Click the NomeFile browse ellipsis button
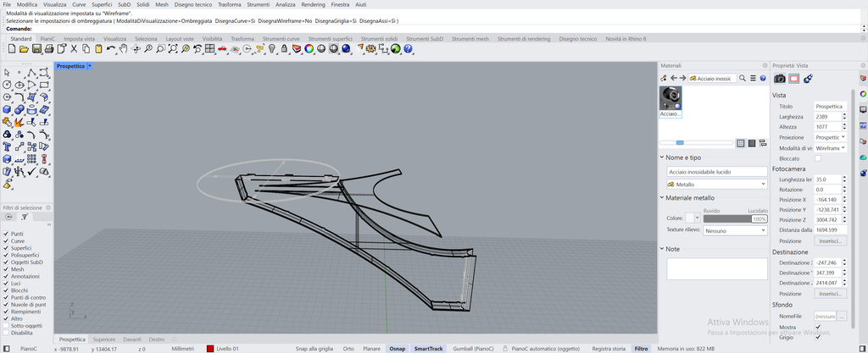Viewport: 868px width, 353px height. [x=842, y=317]
